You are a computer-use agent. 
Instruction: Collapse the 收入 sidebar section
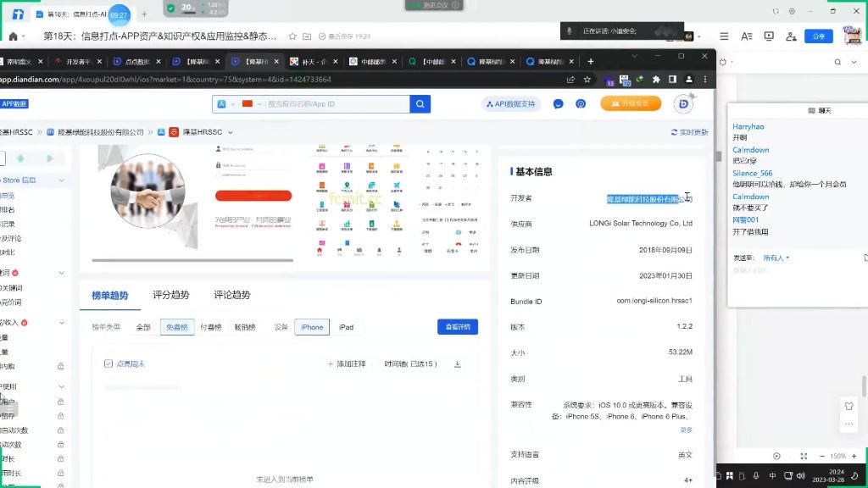point(61,323)
